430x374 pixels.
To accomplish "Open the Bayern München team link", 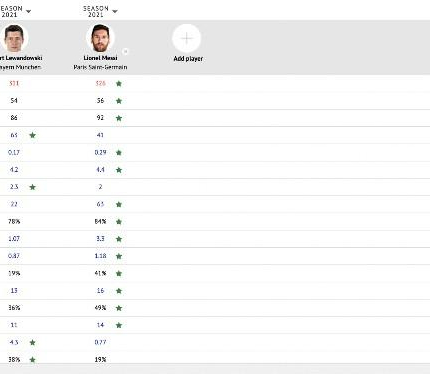I will click(20, 67).
